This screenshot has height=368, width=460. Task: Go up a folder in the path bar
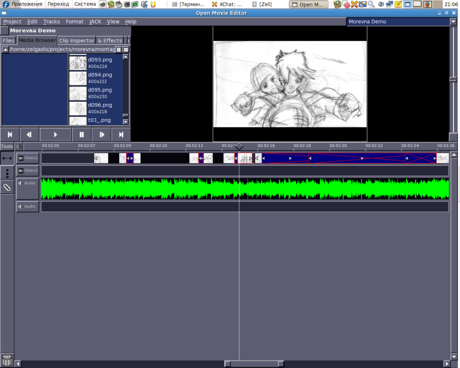pos(5,49)
